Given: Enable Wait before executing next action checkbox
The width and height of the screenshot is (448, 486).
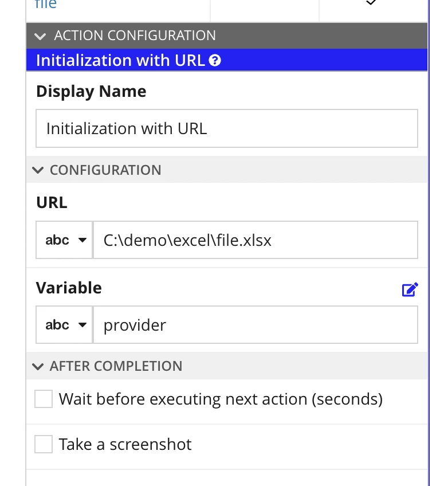Looking at the screenshot, I should click(44, 399).
